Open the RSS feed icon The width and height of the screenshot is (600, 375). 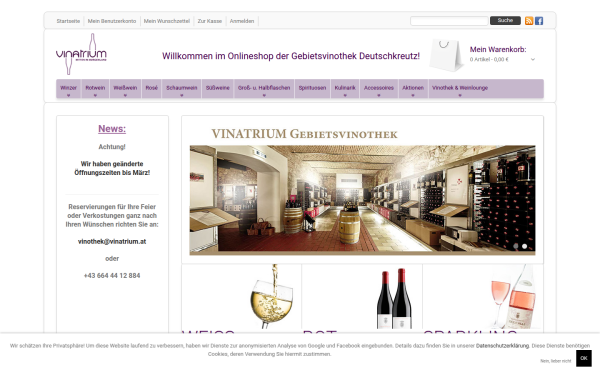[529, 21]
